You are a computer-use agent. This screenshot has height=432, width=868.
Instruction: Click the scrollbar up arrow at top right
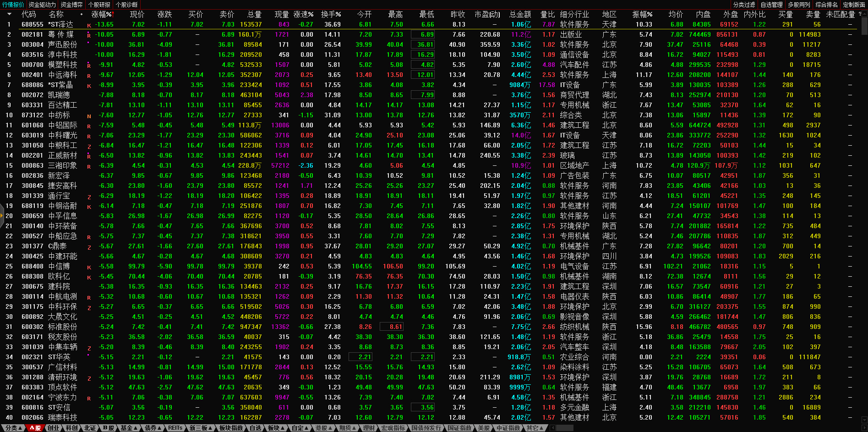[864, 14]
